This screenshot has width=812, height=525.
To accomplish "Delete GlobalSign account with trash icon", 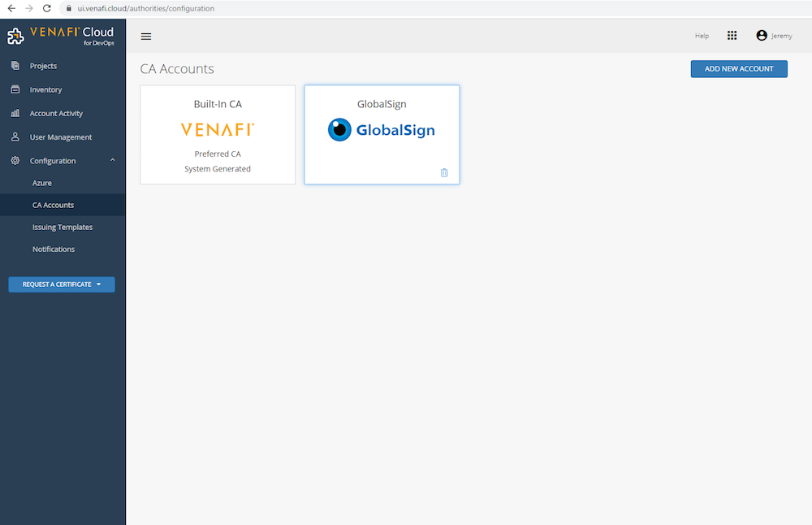I will tap(444, 172).
